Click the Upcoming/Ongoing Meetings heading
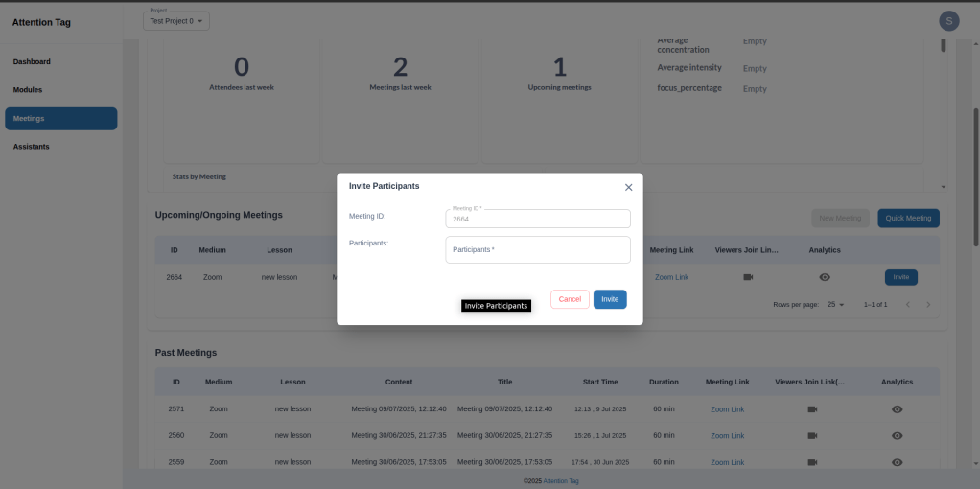This screenshot has height=489, width=980. tap(219, 215)
